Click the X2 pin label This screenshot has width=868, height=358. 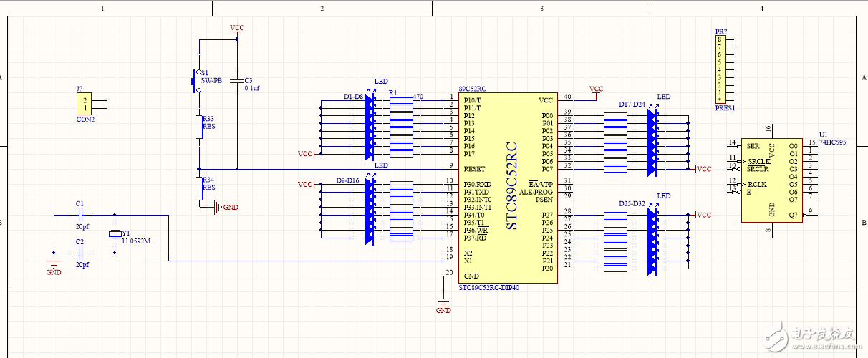click(468, 253)
